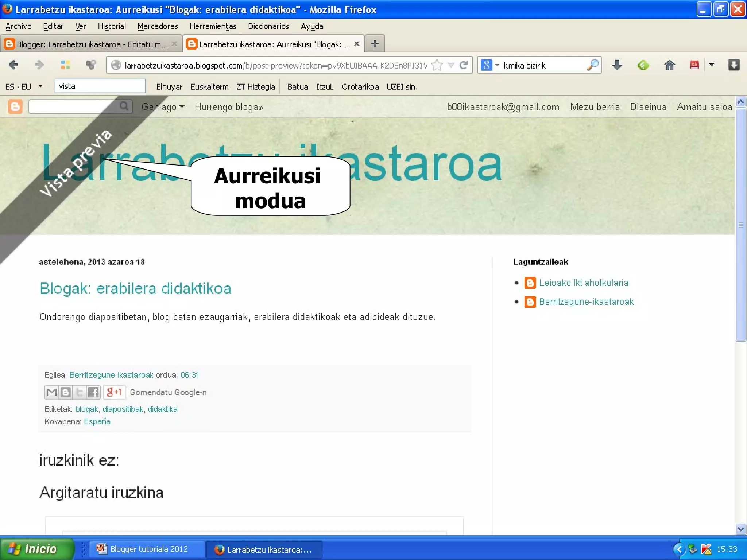The width and height of the screenshot is (747, 560).
Task: Open the España location link
Action: point(97,421)
